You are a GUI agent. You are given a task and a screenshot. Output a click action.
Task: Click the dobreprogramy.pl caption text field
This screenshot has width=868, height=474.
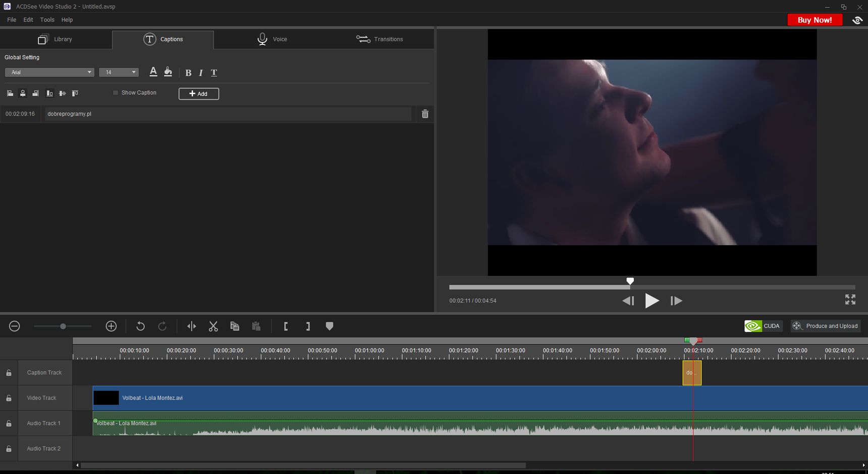point(228,114)
